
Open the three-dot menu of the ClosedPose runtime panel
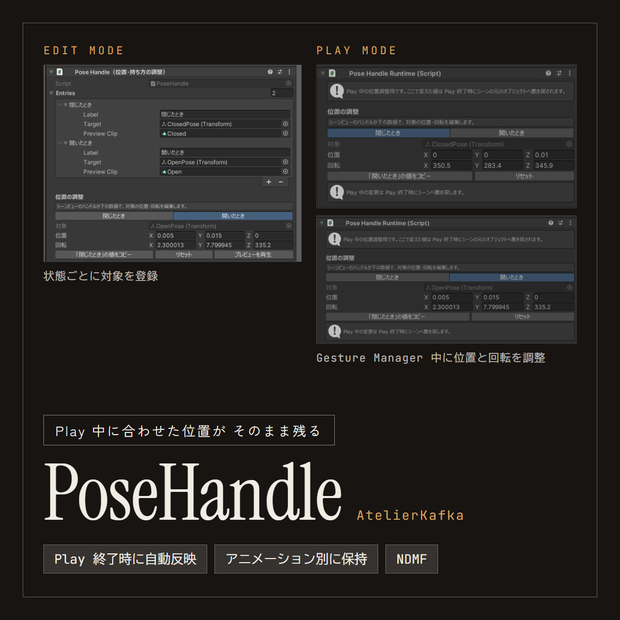[570, 73]
